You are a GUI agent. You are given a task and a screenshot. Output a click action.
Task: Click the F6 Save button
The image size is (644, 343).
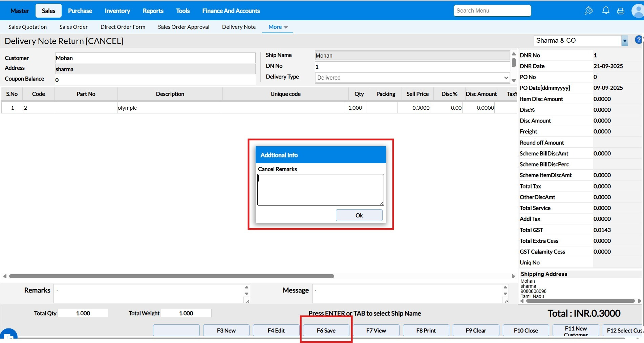326,330
